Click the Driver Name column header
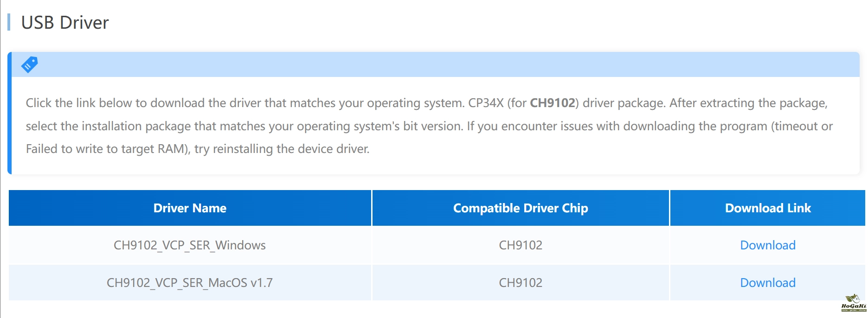Viewport: 868px width, 318px height. click(x=190, y=208)
